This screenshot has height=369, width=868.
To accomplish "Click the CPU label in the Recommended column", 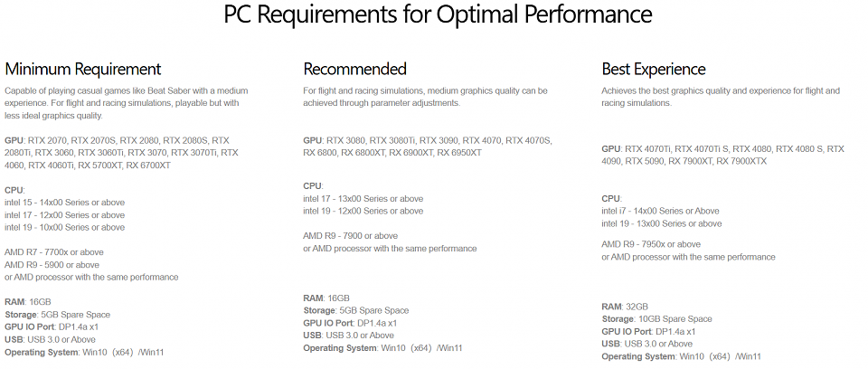I will click(x=313, y=185).
